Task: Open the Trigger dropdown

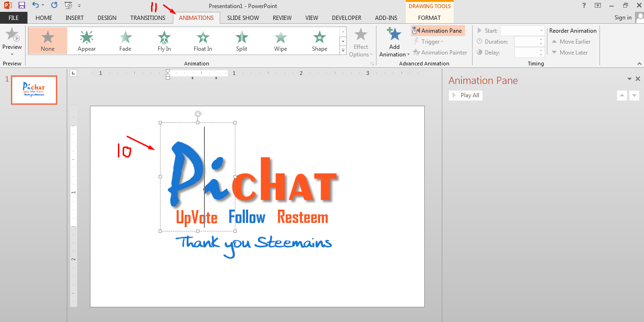Action: (x=429, y=42)
